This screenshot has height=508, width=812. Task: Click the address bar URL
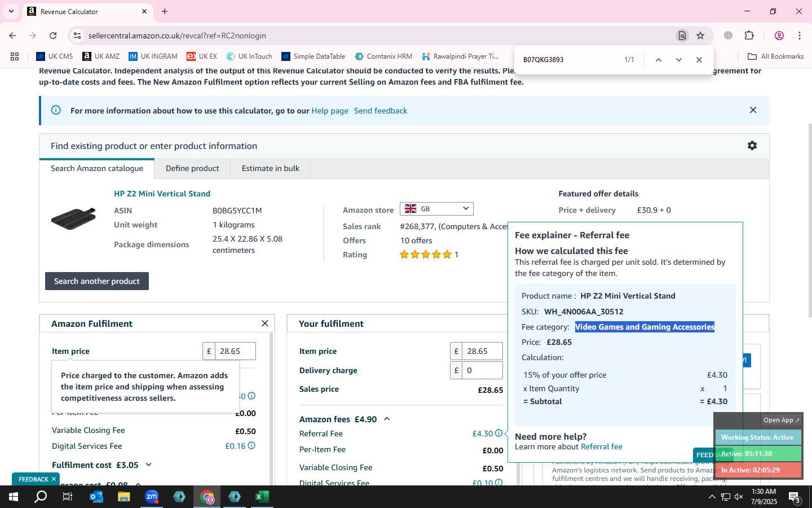tap(177, 36)
